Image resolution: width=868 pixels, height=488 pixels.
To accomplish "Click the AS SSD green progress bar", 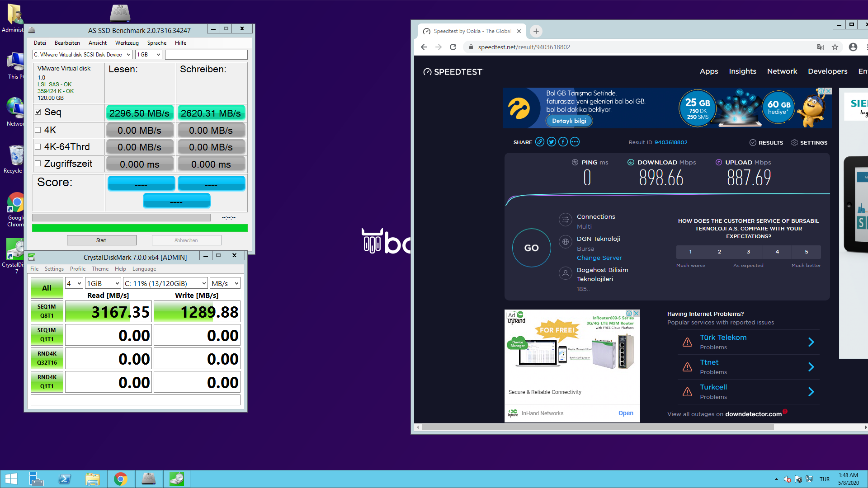I will click(x=140, y=228).
